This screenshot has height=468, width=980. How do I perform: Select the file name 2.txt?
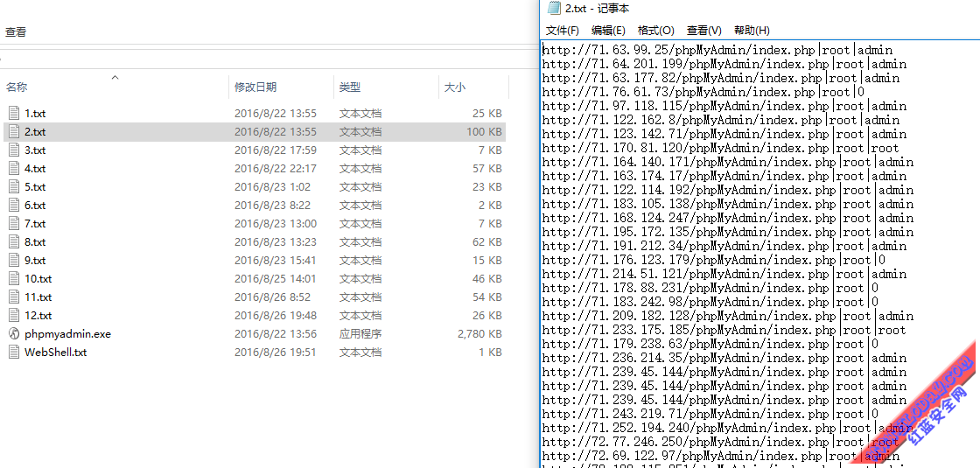35,132
